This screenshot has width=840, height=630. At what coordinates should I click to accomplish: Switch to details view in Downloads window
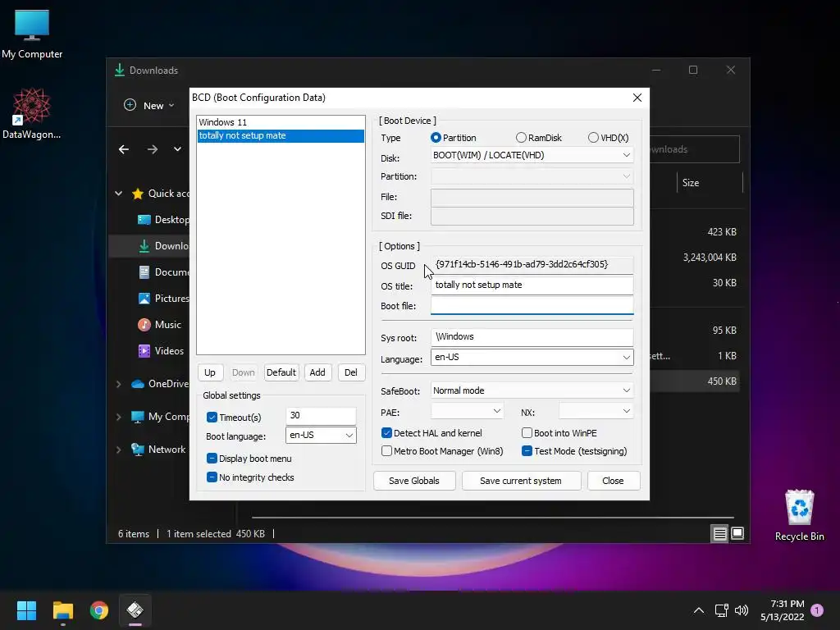coord(719,533)
